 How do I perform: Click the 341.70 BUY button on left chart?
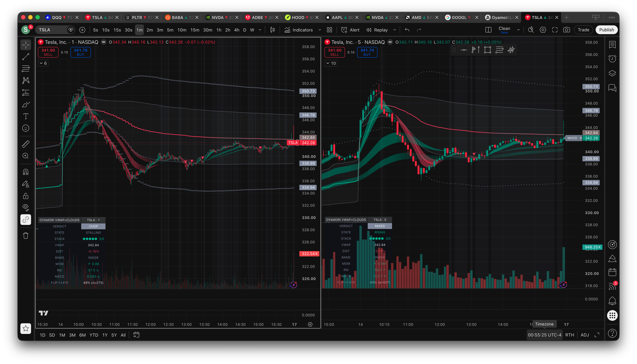[x=81, y=52]
